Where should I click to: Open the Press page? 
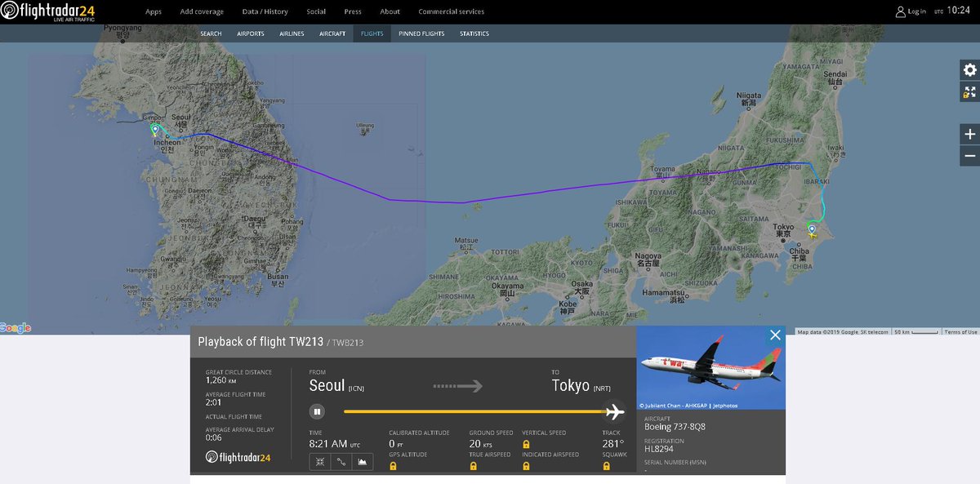(353, 11)
